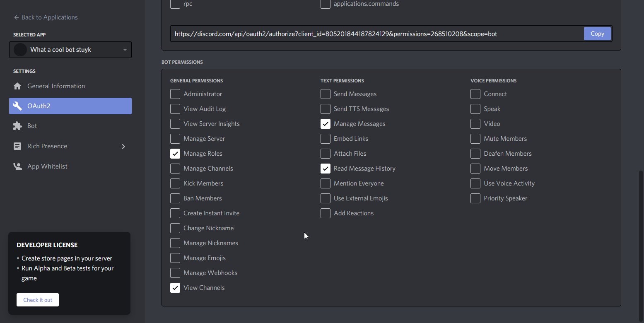Click the selected app avatar icon
The image size is (644, 323).
coord(20,50)
